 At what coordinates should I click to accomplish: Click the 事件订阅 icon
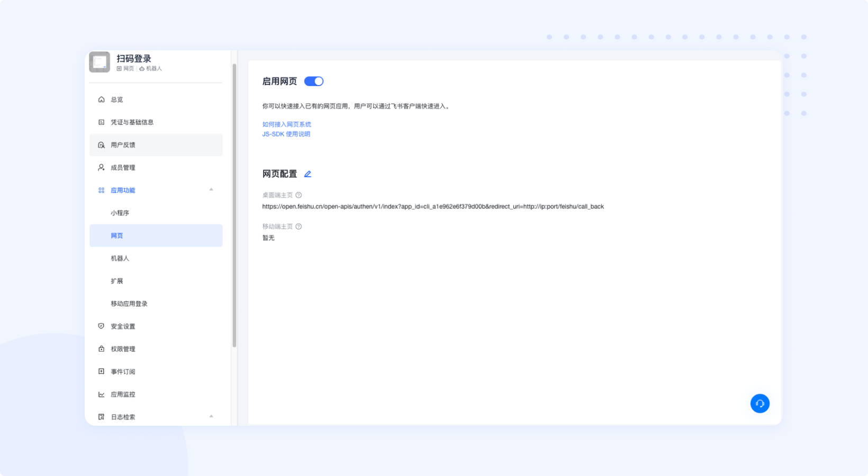coord(101,372)
